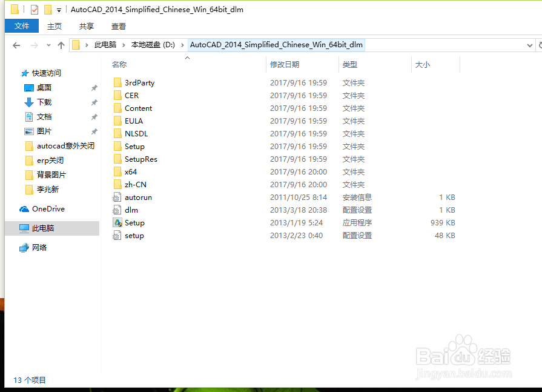Select the autorun setup information file icon
542x392 pixels.
click(x=117, y=198)
